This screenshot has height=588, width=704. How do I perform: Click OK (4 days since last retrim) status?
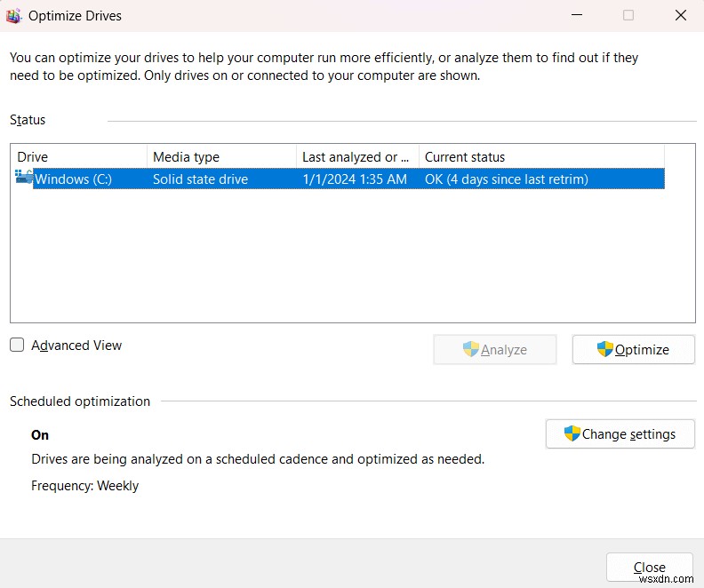(506, 179)
